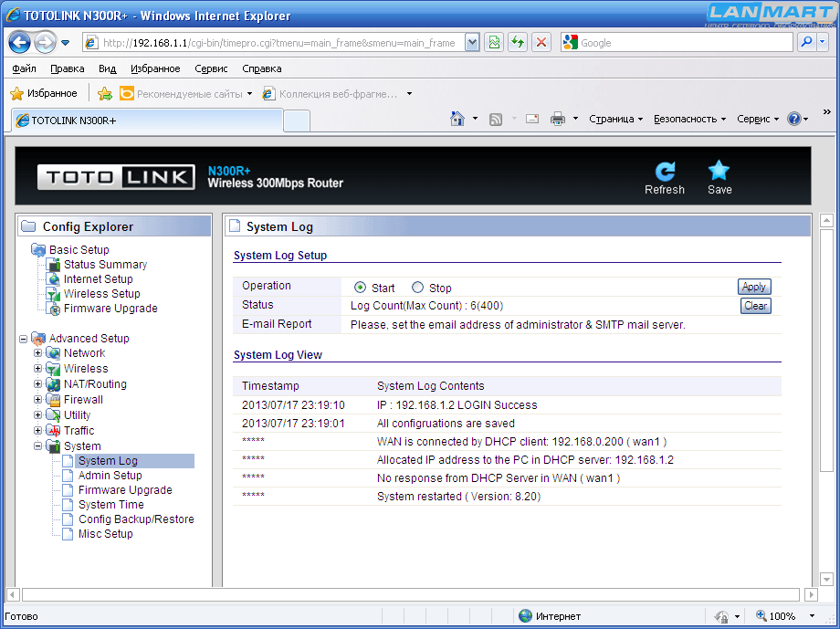The image size is (840, 629).
Task: Open address bar history dropdown
Action: [x=472, y=42]
